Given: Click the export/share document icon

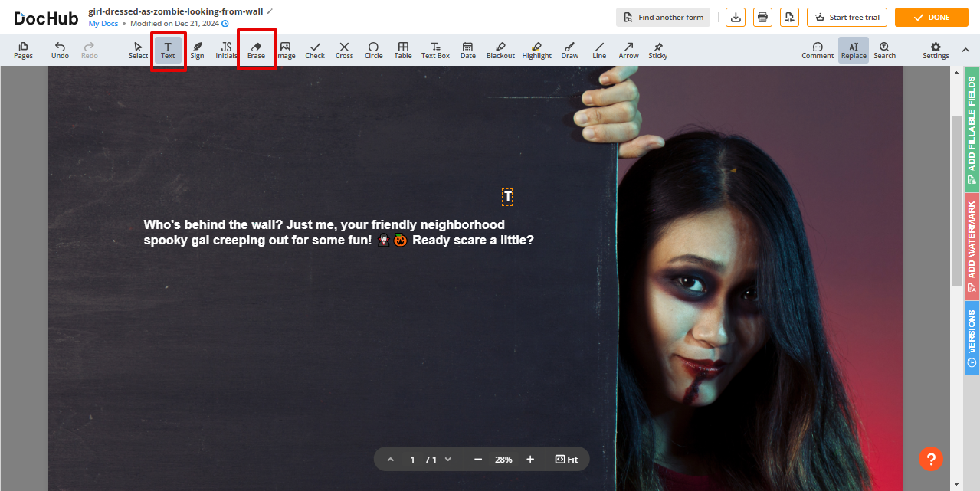Looking at the screenshot, I should click(x=790, y=17).
